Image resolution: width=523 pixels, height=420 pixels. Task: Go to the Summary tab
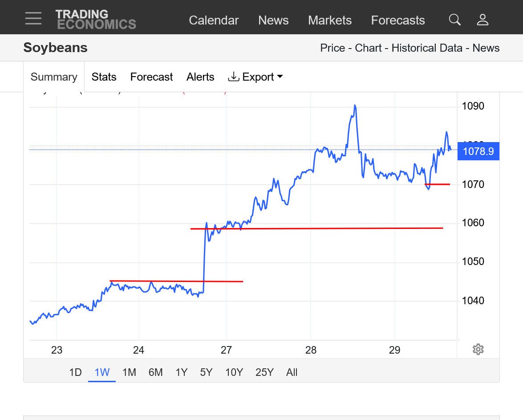point(54,77)
